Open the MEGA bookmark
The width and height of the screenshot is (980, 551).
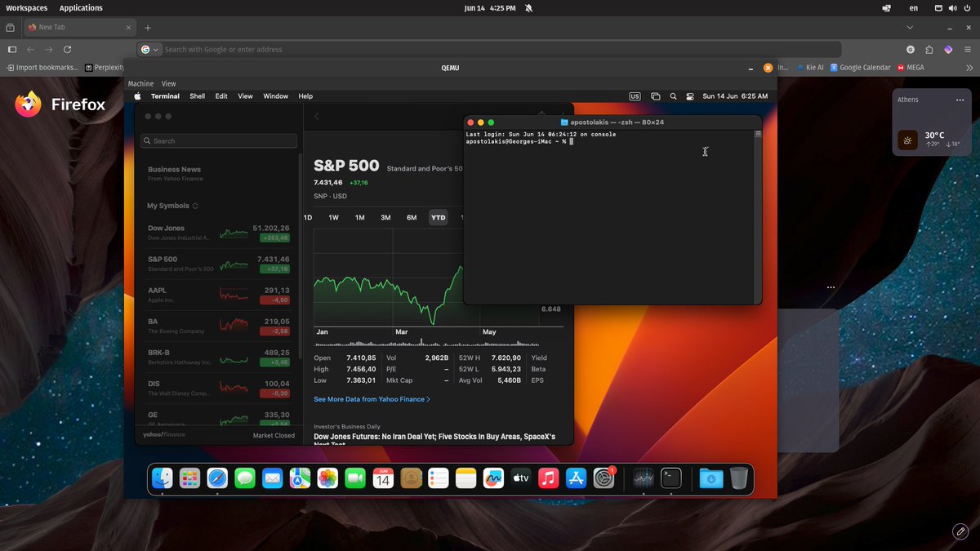click(x=911, y=68)
